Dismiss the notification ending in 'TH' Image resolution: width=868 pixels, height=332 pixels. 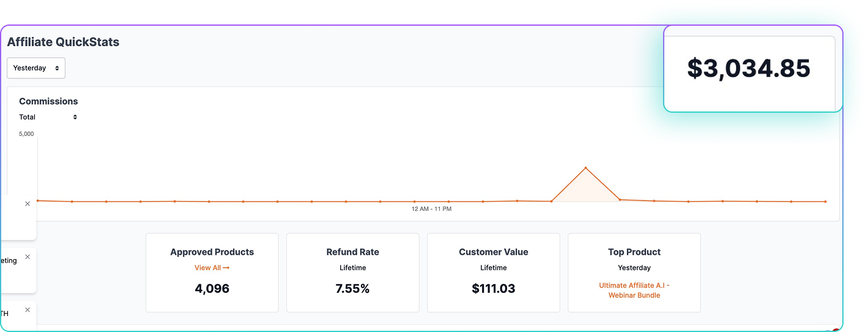28,310
